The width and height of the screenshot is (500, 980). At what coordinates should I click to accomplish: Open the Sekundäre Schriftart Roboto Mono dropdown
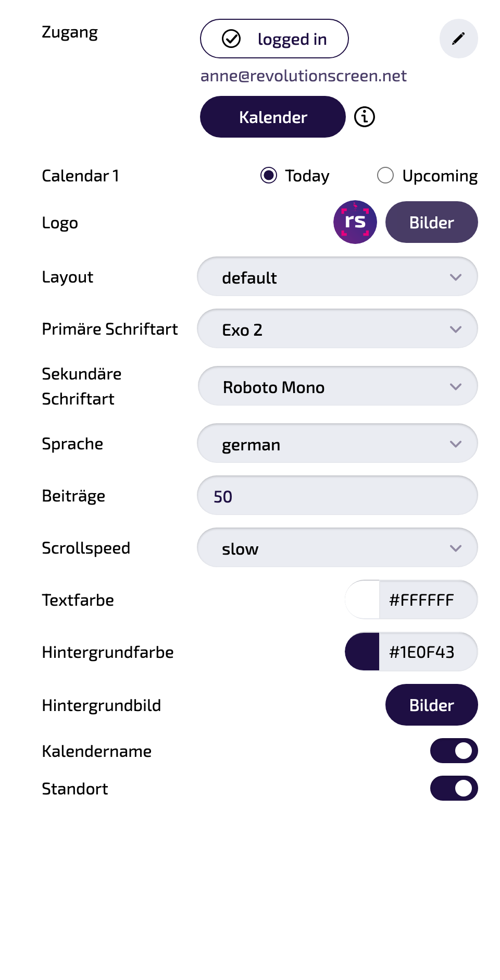[337, 386]
